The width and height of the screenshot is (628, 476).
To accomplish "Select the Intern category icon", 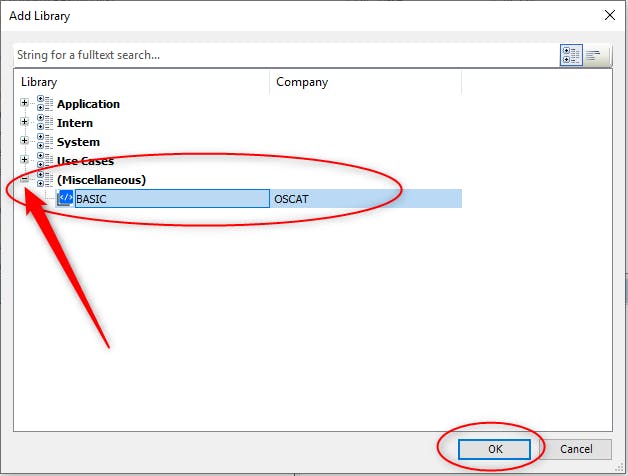I will pyautogui.click(x=45, y=122).
